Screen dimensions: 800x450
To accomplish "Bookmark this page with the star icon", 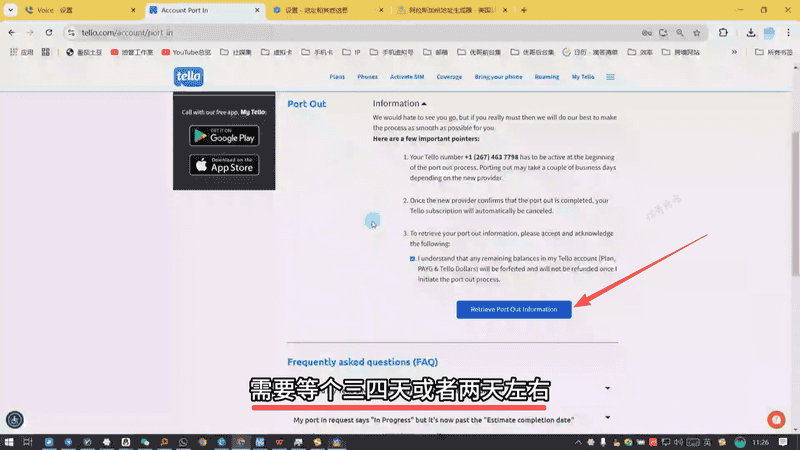I will 696,33.
